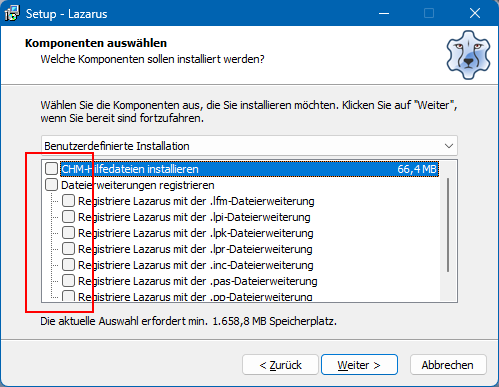Minimize the Setup - Lazarus window
The width and height of the screenshot is (499, 387).
[384, 13]
